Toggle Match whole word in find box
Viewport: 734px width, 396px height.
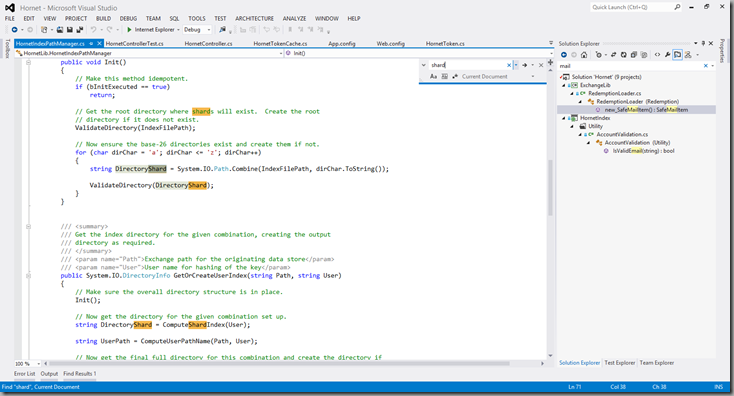pyautogui.click(x=444, y=76)
